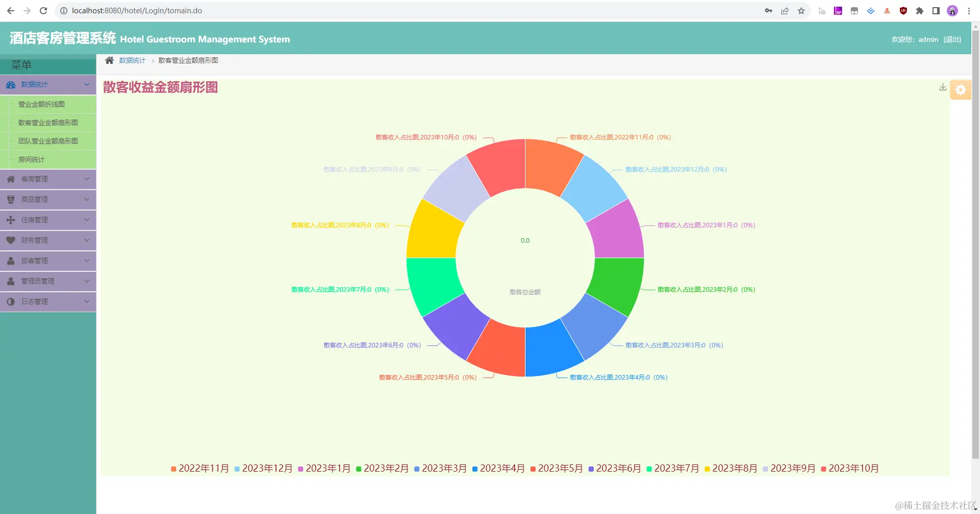Click the browser forward arrow
Viewport: 980px width, 514px height.
[x=27, y=11]
